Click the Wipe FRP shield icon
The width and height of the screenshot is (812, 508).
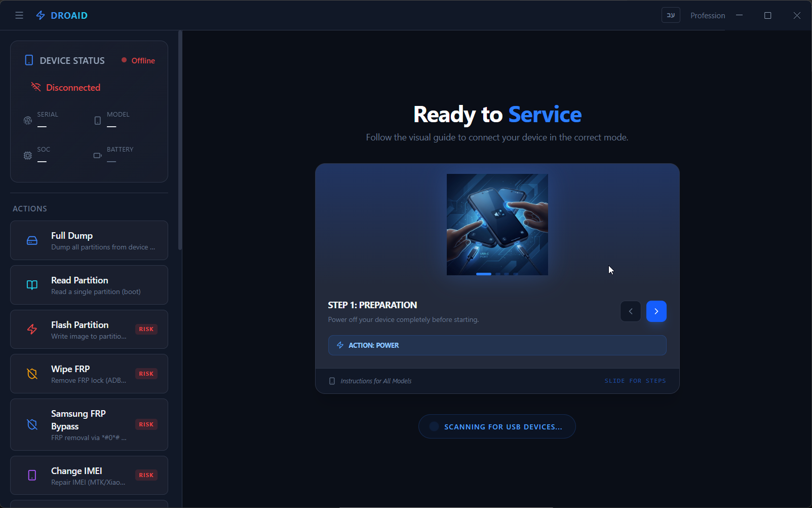(x=32, y=374)
